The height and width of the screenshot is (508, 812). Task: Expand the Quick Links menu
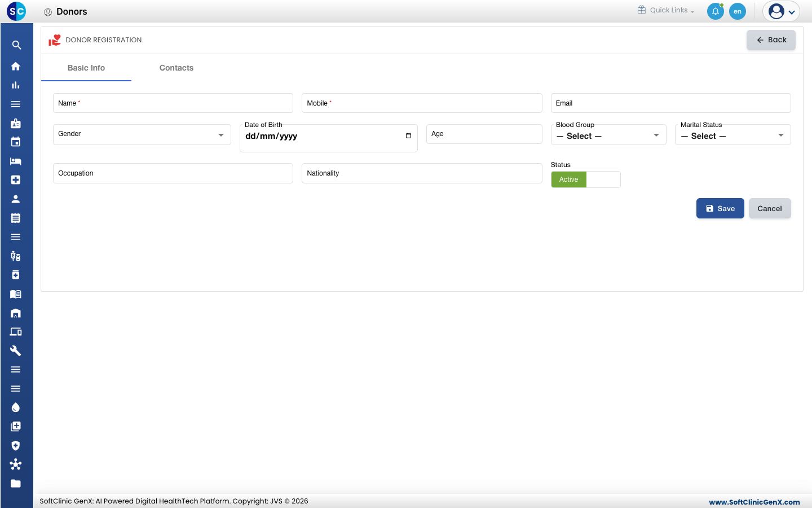666,10
